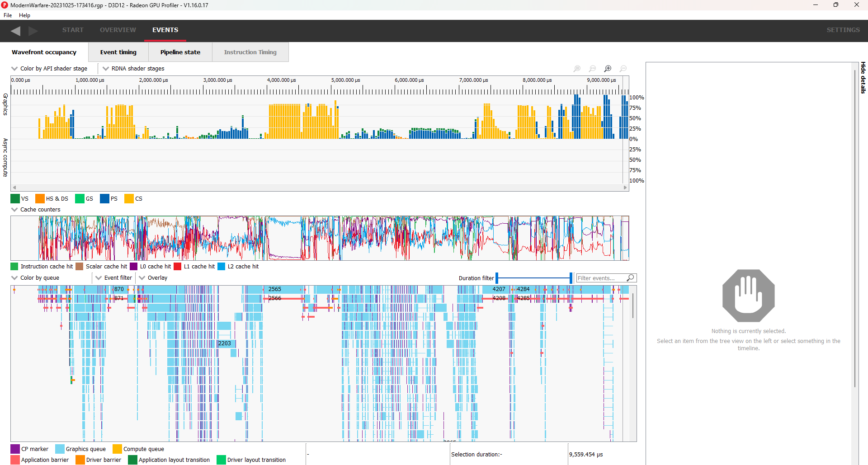Select event 4284 in the timeline
The width and height of the screenshot is (868, 465).
tap(524, 289)
